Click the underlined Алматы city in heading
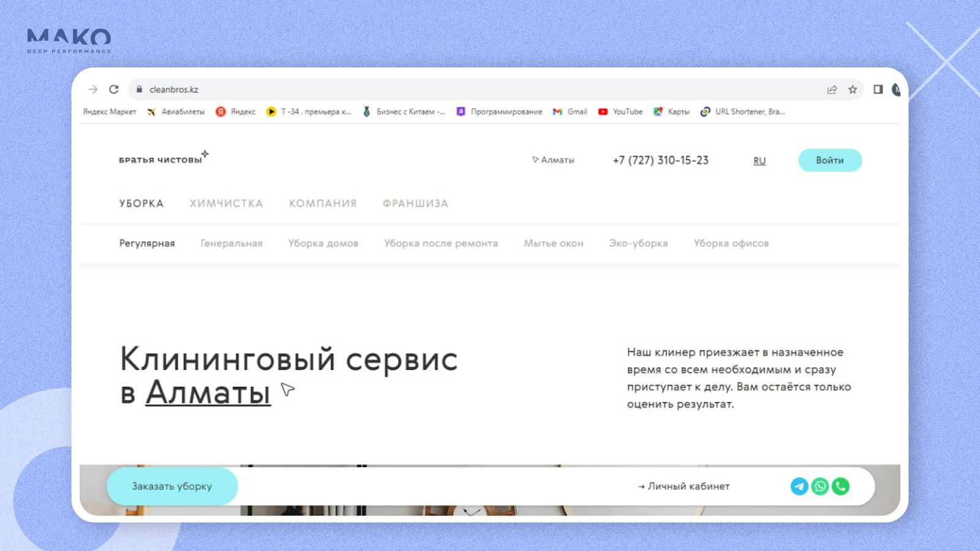This screenshot has width=980, height=551. click(208, 392)
